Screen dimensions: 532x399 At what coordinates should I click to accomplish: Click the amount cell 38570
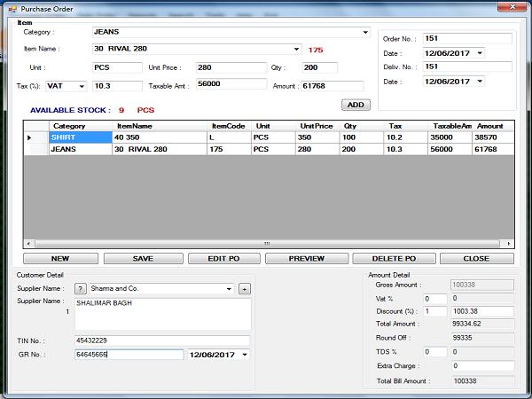click(493, 137)
